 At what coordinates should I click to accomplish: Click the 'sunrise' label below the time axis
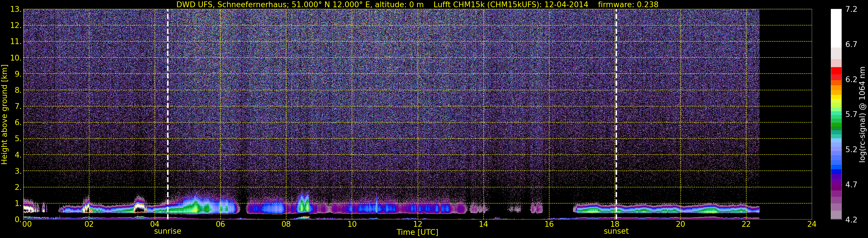[167, 231]
